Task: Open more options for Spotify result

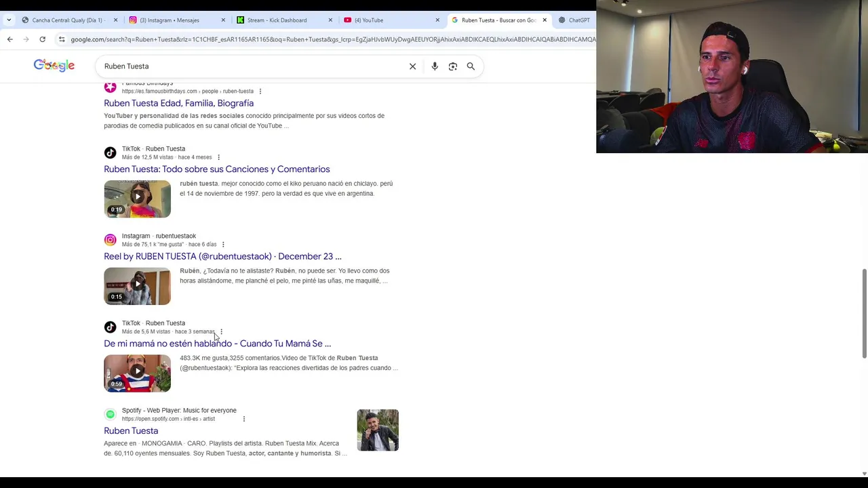Action: (x=244, y=419)
